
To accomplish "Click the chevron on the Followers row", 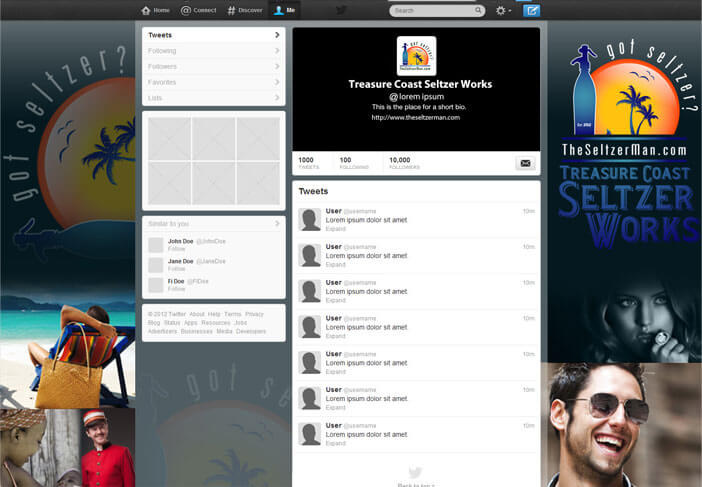I will (x=277, y=66).
